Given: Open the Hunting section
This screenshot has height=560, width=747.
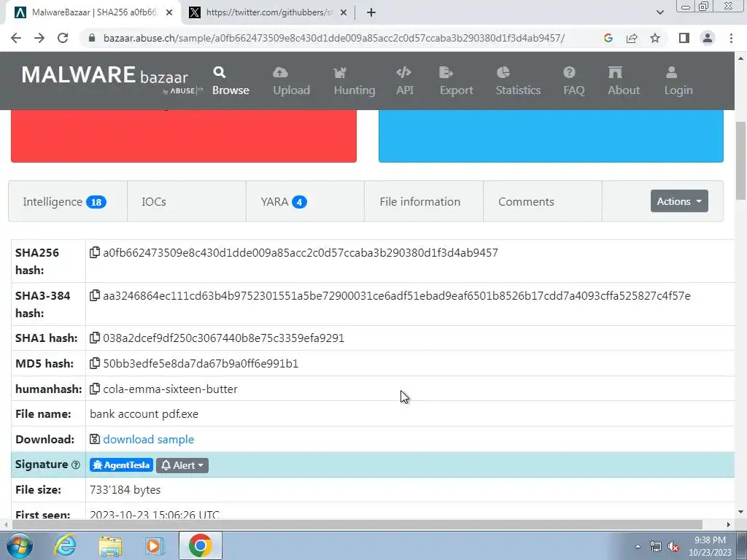Looking at the screenshot, I should [355, 81].
